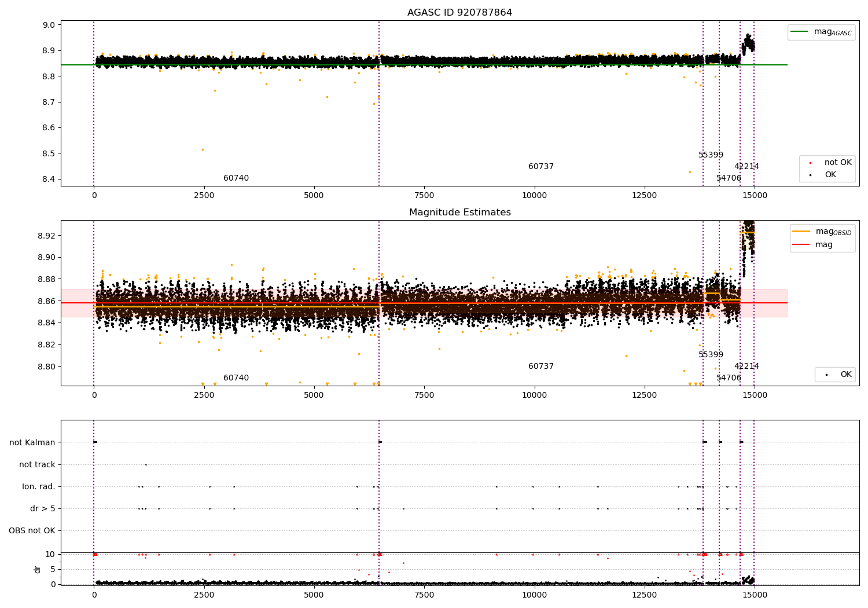
Task: Click the 'OBS not OK' axis label
Action: click(32, 530)
